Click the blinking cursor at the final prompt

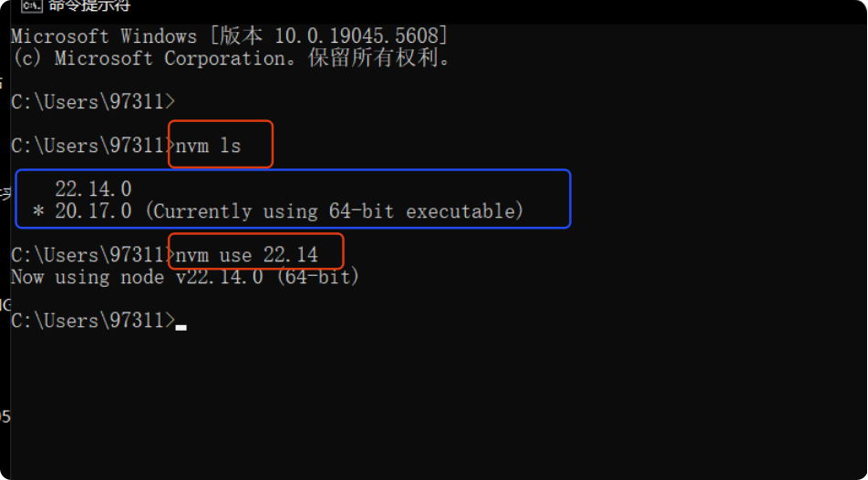181,327
